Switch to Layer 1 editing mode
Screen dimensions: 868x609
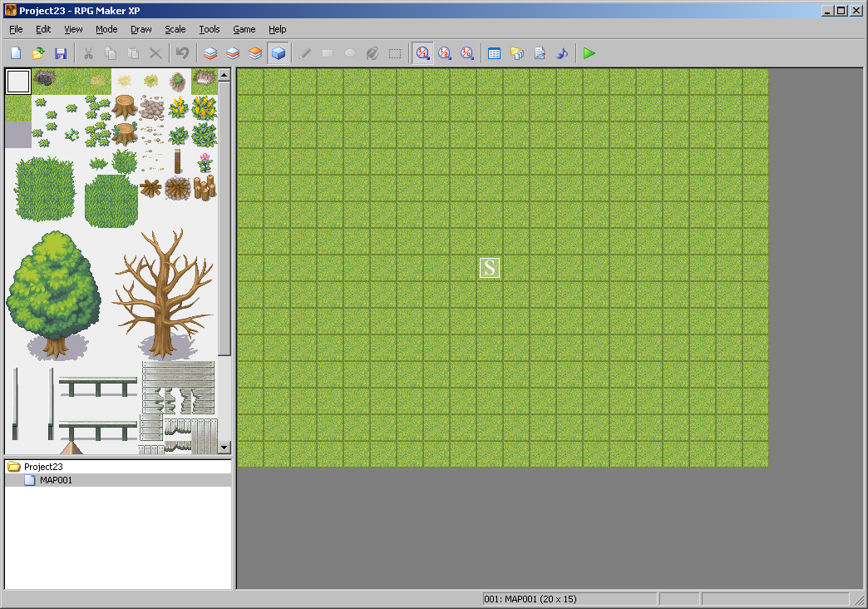[x=210, y=53]
